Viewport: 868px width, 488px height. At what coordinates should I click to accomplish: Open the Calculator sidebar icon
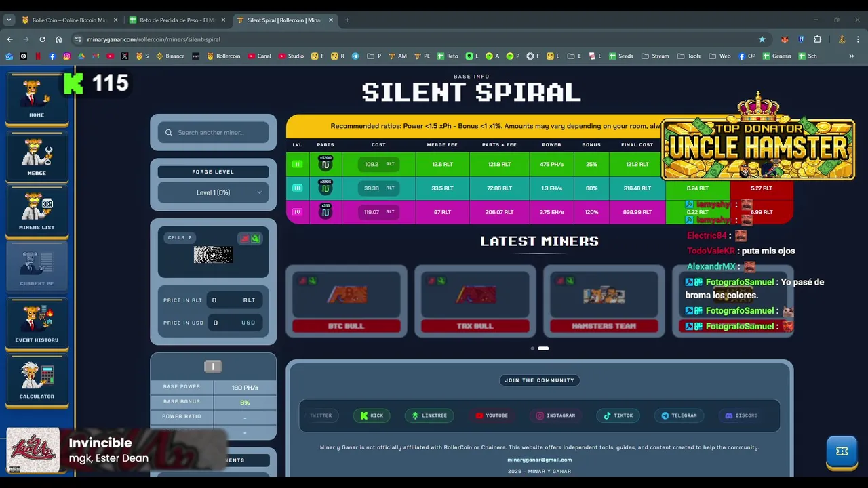click(x=37, y=380)
